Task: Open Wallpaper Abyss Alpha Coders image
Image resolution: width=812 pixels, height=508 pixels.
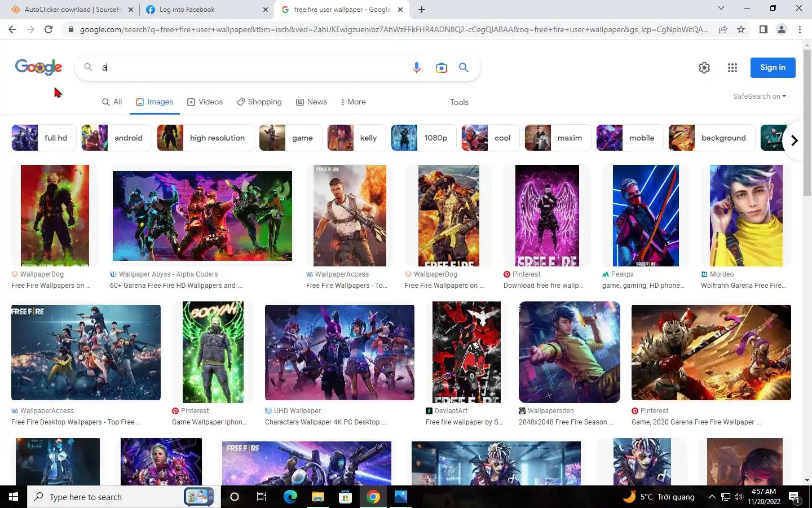Action: point(202,216)
